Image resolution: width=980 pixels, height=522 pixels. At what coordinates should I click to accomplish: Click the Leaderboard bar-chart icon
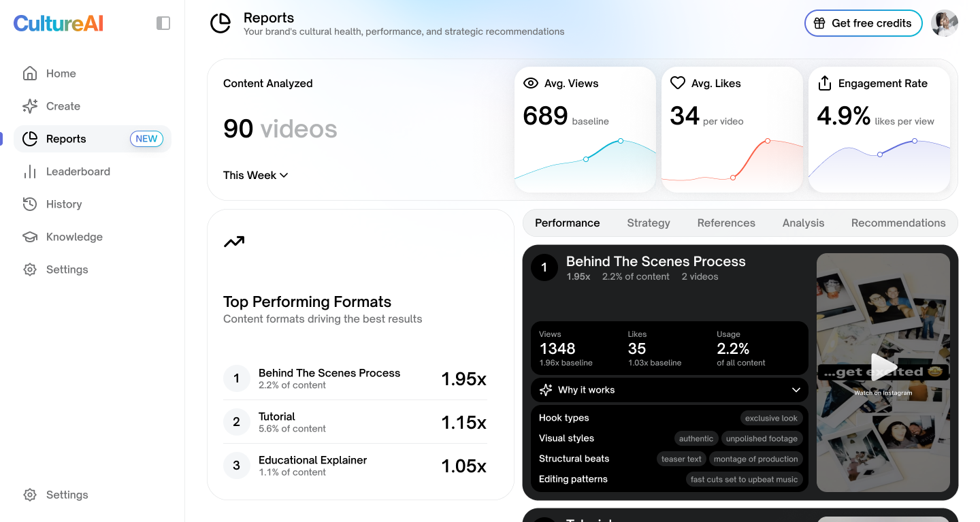point(30,171)
